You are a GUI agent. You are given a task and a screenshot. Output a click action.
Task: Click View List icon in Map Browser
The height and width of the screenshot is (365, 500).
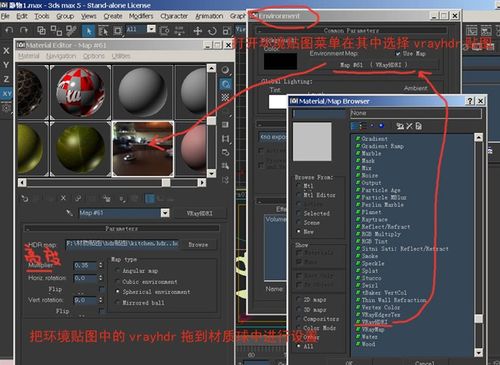click(x=355, y=126)
